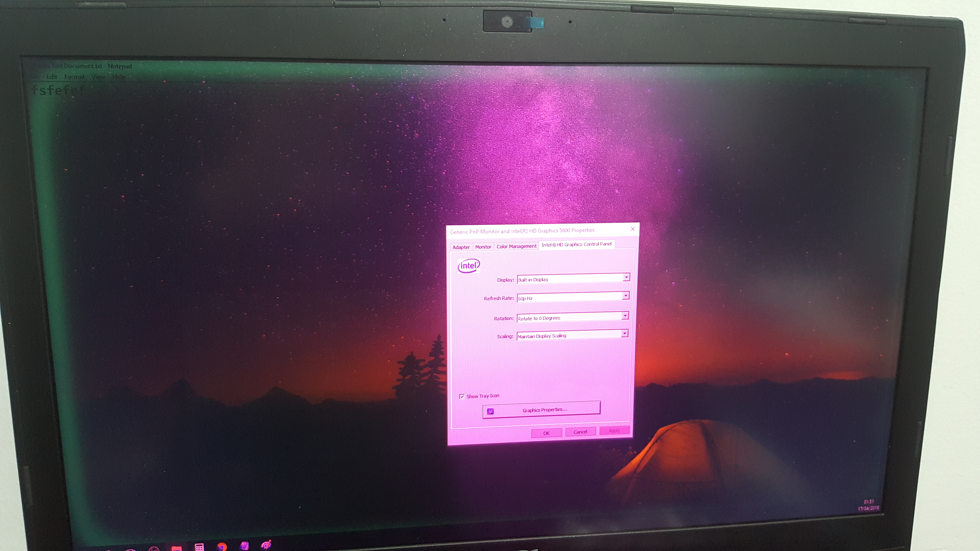Switch to the Adapter tab
980x551 pixels.
click(x=461, y=247)
